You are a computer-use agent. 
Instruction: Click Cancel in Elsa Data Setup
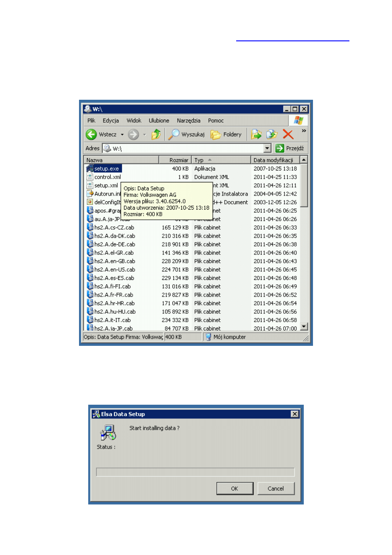coord(276,488)
